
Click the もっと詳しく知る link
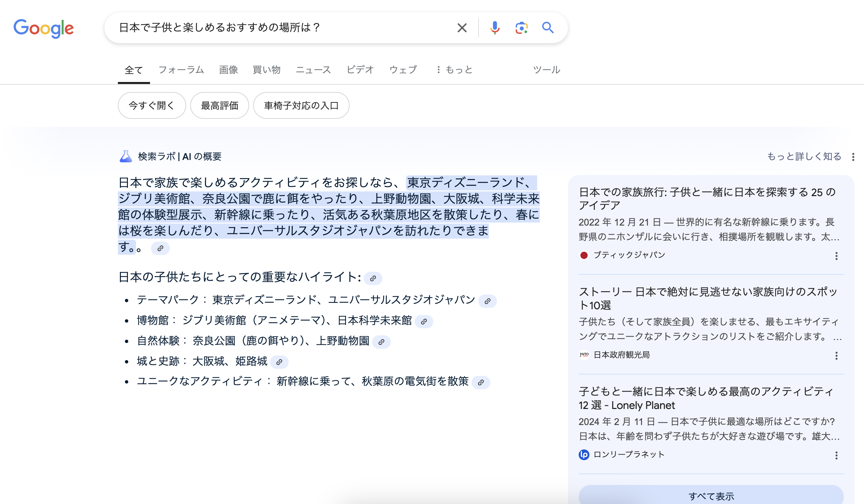click(x=804, y=156)
